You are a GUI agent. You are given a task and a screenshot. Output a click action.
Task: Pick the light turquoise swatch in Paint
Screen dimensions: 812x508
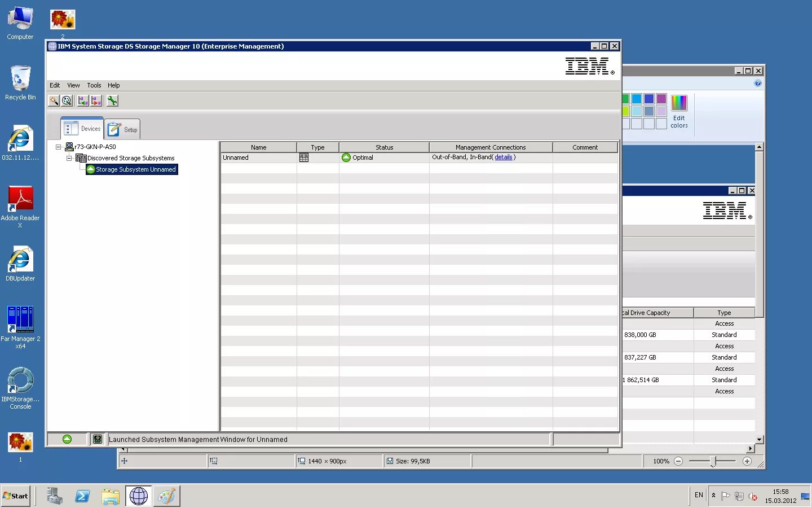click(x=637, y=111)
